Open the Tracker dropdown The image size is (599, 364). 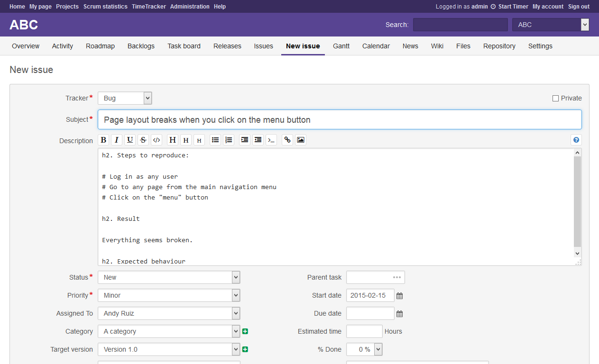click(x=125, y=98)
